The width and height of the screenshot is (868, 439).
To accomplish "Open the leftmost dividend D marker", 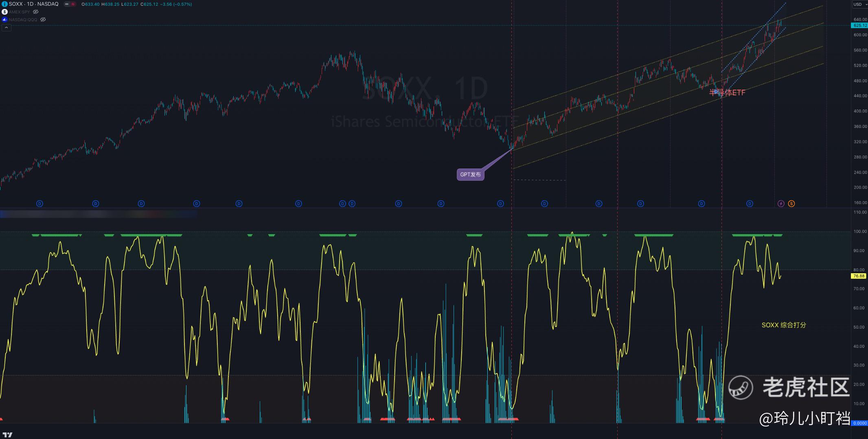I will pyautogui.click(x=39, y=204).
